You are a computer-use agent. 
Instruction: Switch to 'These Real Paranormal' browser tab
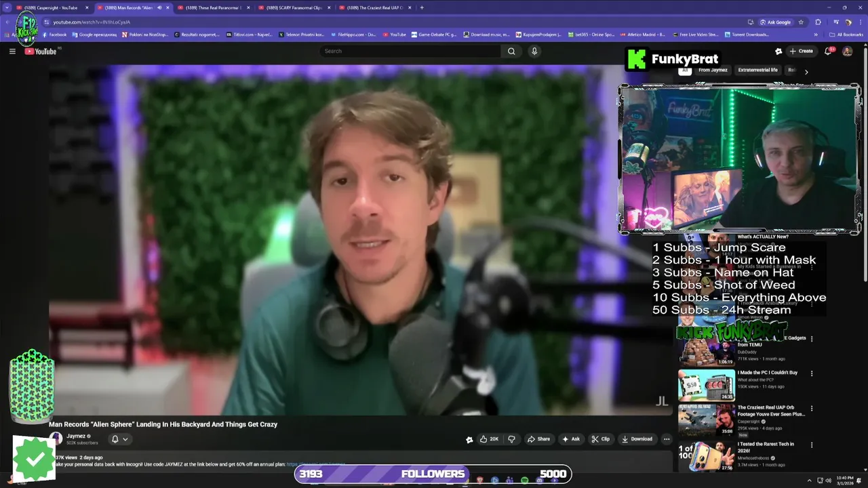(212, 7)
